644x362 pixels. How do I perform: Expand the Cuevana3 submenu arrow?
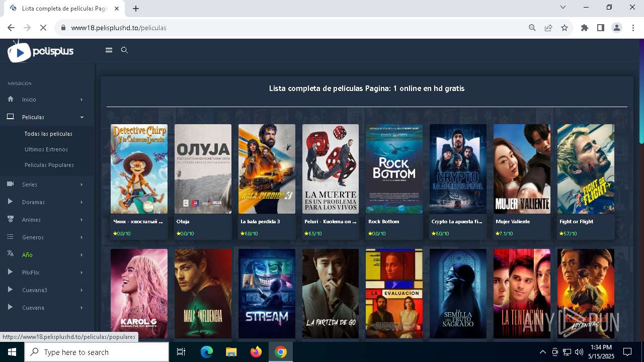(82, 290)
